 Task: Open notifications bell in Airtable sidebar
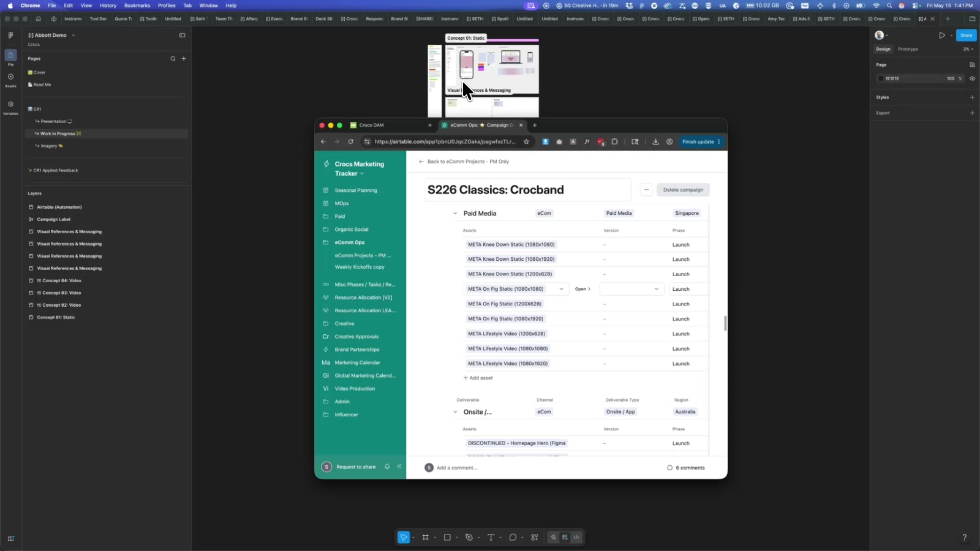coord(387,467)
